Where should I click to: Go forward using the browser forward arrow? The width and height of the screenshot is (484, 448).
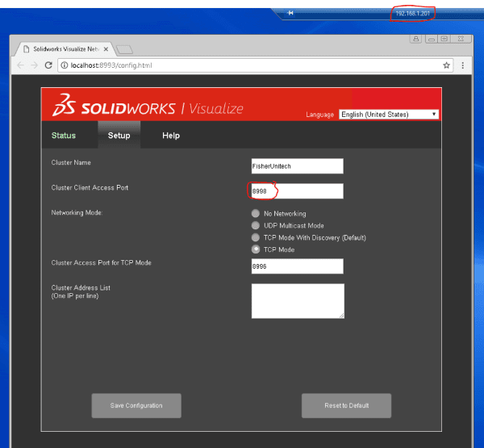click(x=34, y=65)
